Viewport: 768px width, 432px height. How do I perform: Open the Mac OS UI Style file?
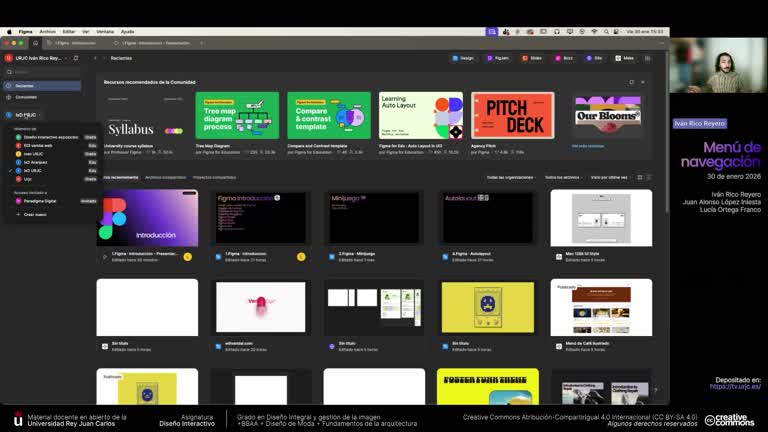tap(601, 218)
